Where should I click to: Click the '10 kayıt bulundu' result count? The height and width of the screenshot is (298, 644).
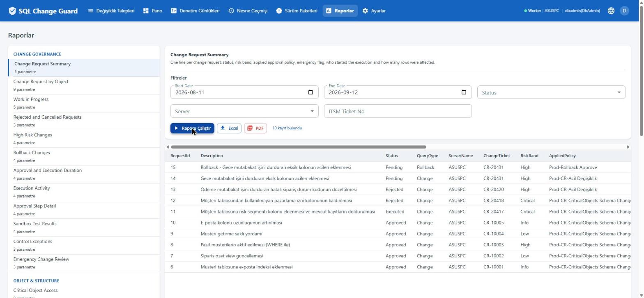[287, 128]
